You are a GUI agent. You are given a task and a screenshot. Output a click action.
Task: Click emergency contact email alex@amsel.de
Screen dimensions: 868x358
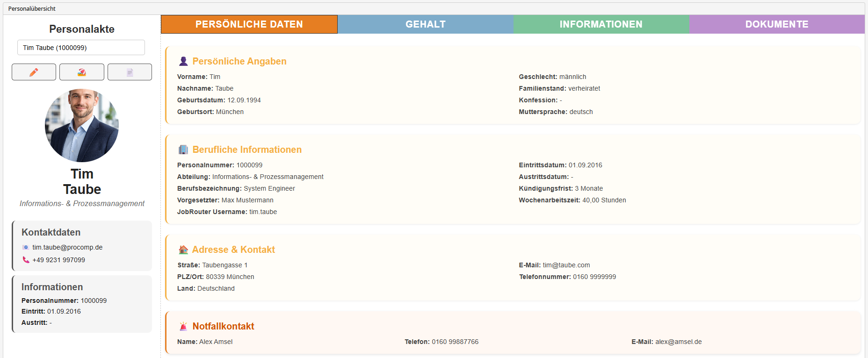pyautogui.click(x=678, y=342)
